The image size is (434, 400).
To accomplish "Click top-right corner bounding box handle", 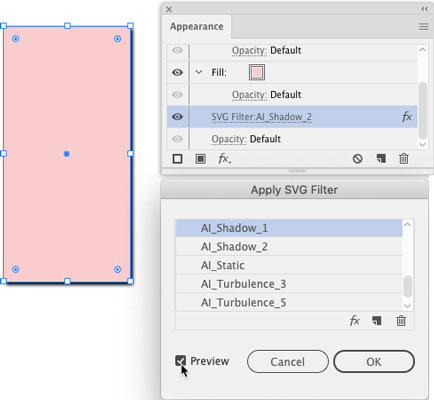I will click(x=130, y=26).
